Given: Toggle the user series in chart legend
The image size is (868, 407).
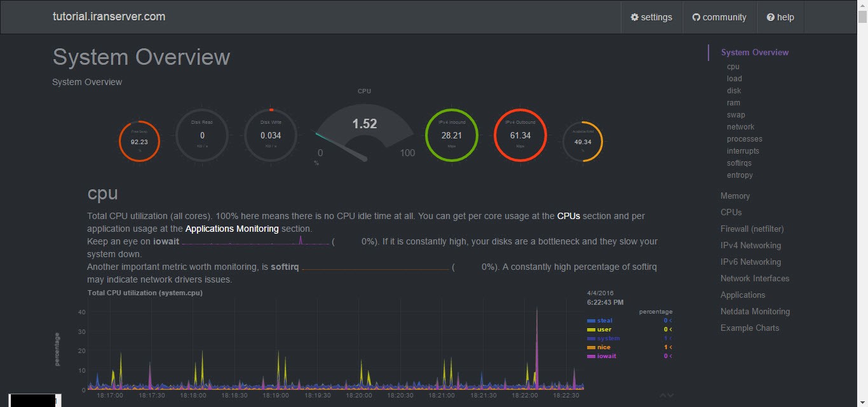Looking at the screenshot, I should [x=604, y=330].
